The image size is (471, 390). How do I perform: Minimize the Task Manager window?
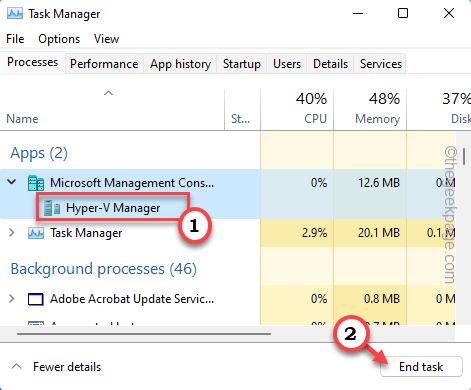[358, 14]
